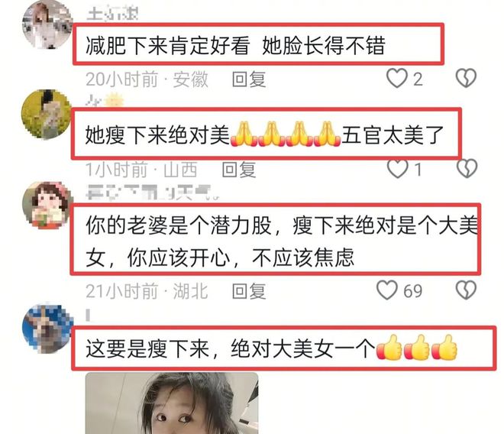Image resolution: width=504 pixels, height=434 pixels.
Task: Like the 湖北 comment with 69 likes
Action: pyautogui.click(x=387, y=290)
